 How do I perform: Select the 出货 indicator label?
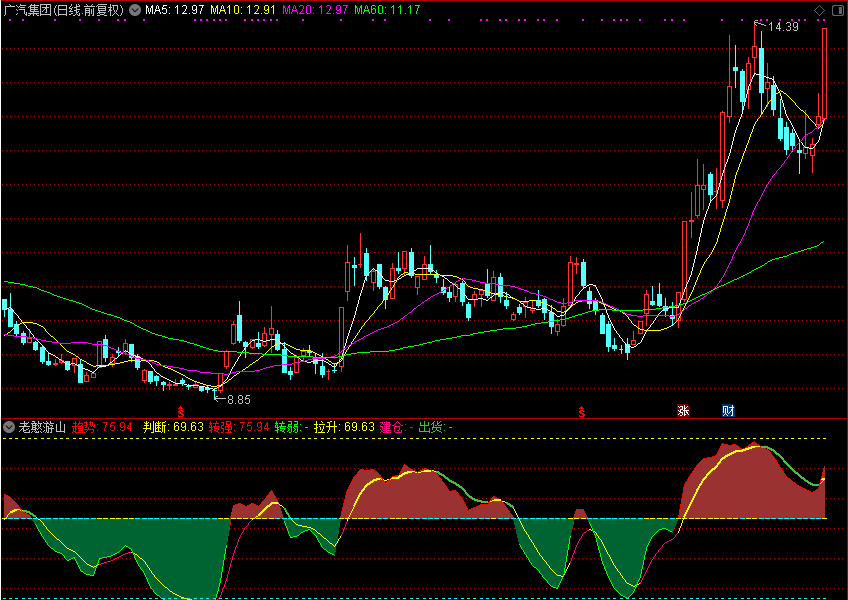pyautogui.click(x=435, y=427)
